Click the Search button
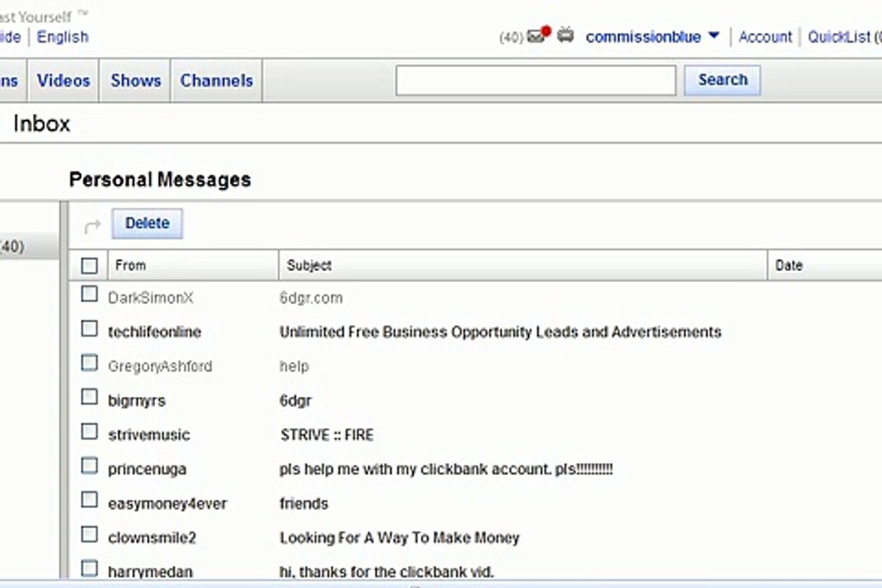882x588 pixels. coord(722,80)
